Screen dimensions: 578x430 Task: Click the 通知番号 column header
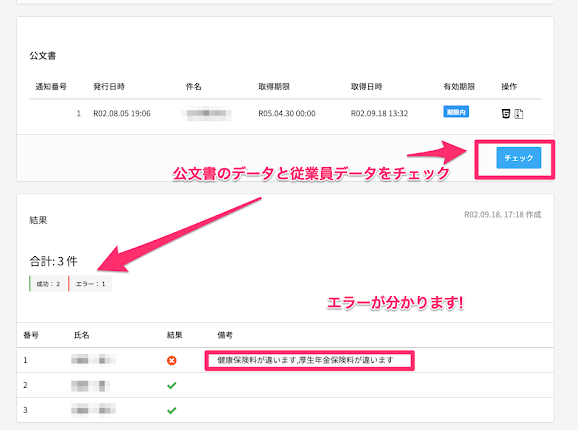51,87
